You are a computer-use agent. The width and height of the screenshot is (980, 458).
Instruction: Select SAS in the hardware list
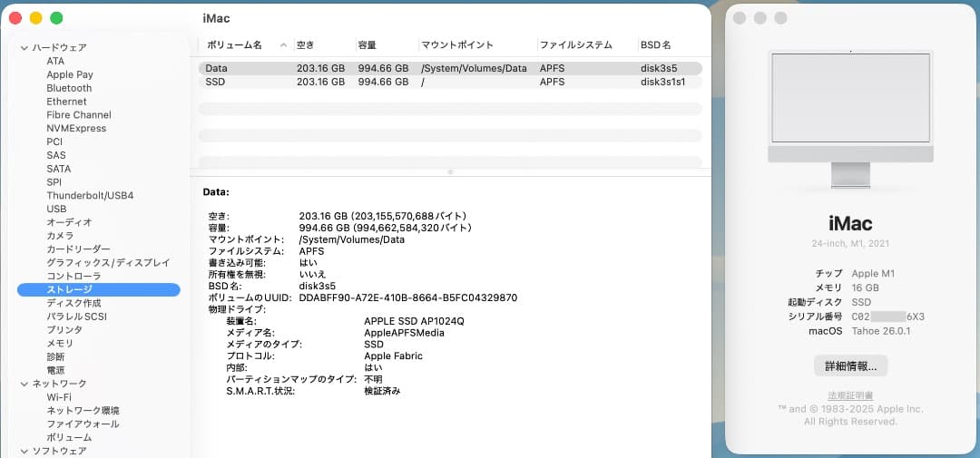click(55, 155)
